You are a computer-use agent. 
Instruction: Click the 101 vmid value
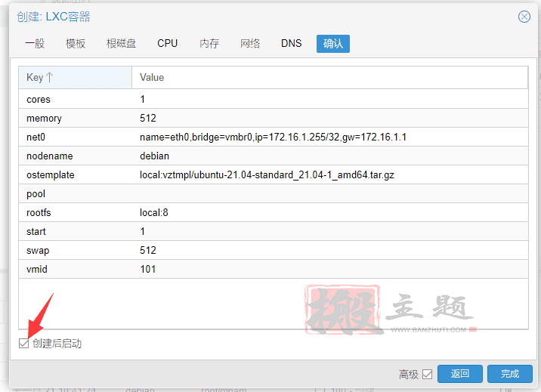point(147,269)
